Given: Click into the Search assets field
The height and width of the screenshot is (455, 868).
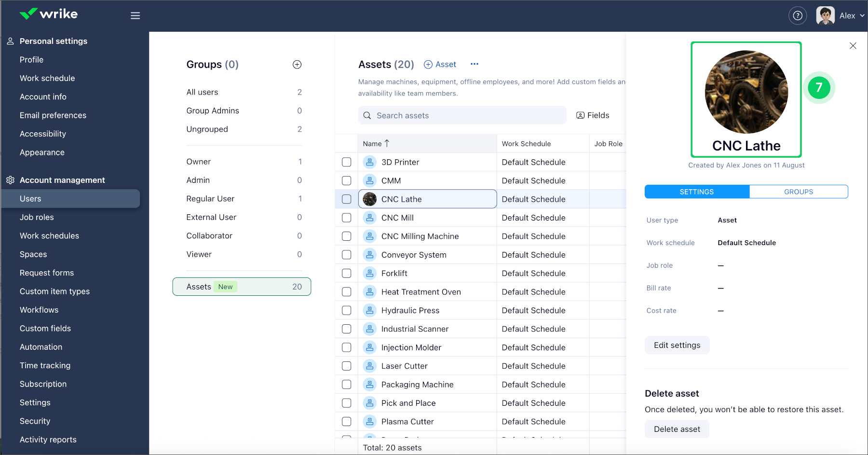Looking at the screenshot, I should coord(462,115).
